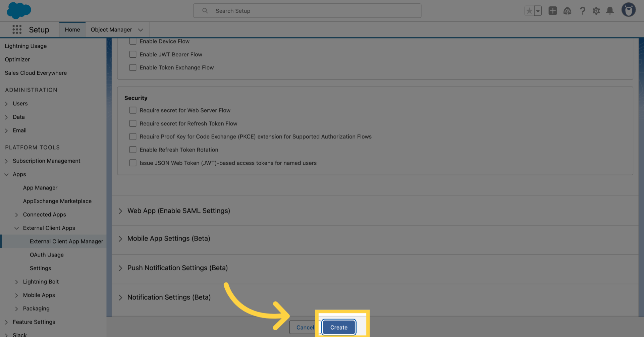Check Require secret for Web Server Flow

[133, 110]
